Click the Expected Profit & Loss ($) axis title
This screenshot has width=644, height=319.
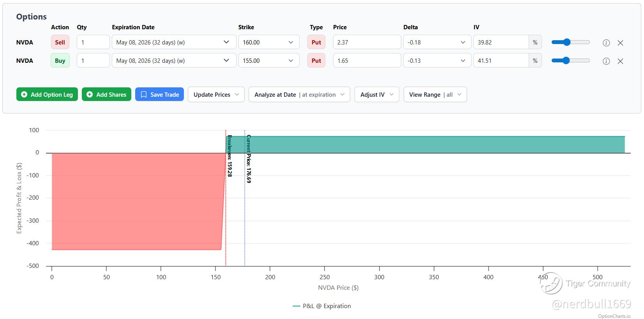coord(19,198)
